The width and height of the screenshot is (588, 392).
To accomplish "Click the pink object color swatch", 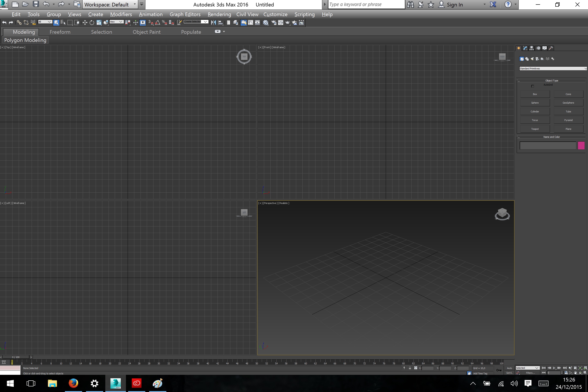I will click(x=581, y=145).
